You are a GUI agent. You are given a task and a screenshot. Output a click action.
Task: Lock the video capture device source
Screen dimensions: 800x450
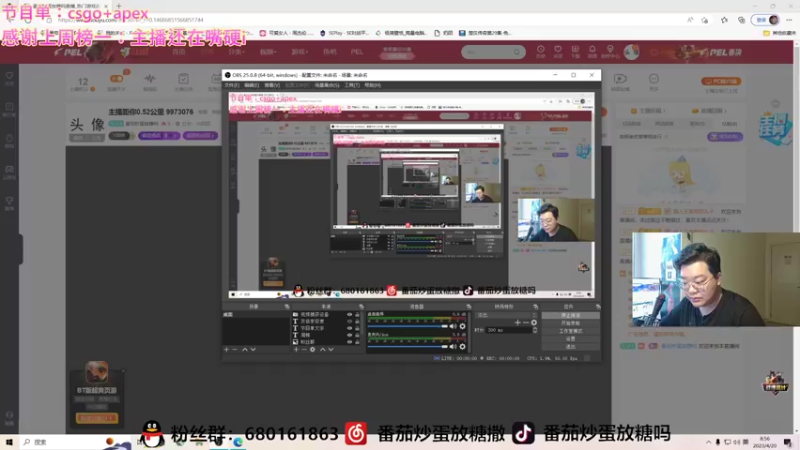click(357, 314)
